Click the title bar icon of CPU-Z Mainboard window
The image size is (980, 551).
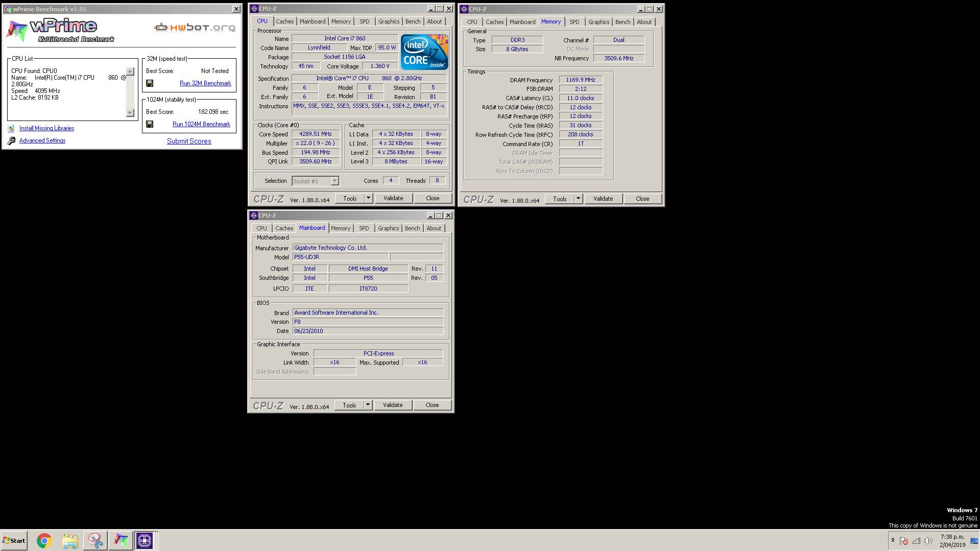(253, 215)
